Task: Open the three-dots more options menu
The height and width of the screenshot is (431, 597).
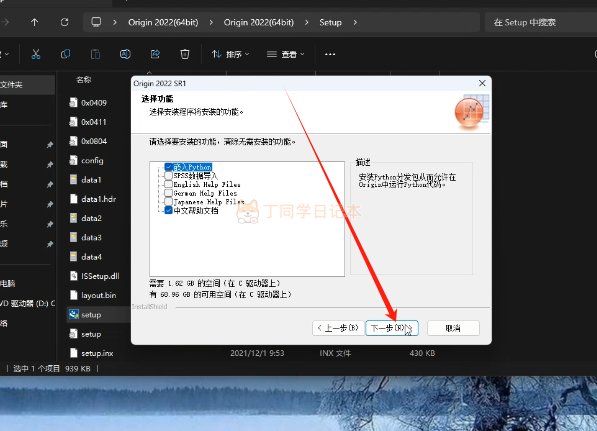Action: click(x=330, y=54)
